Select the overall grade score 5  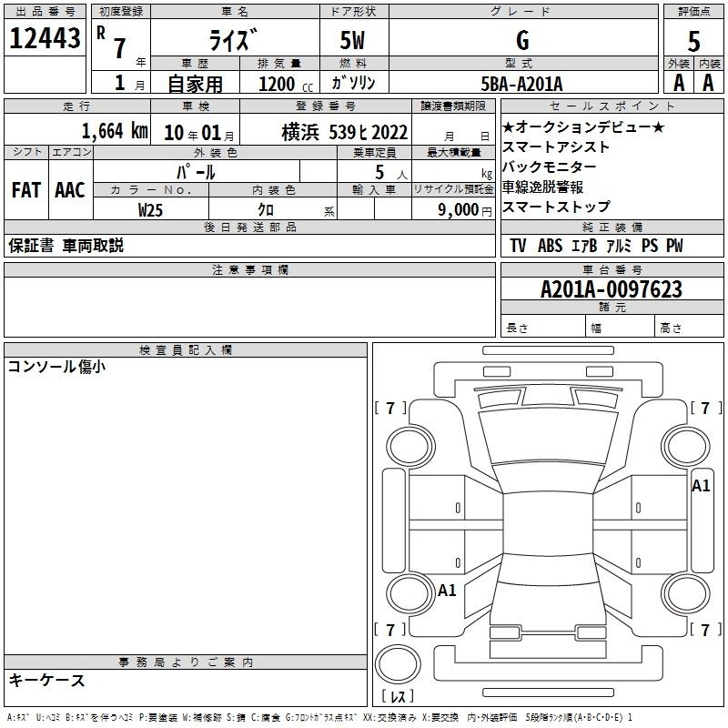[693, 40]
